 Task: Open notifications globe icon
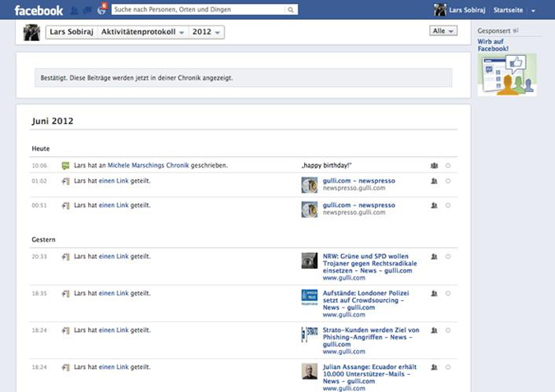[x=102, y=10]
